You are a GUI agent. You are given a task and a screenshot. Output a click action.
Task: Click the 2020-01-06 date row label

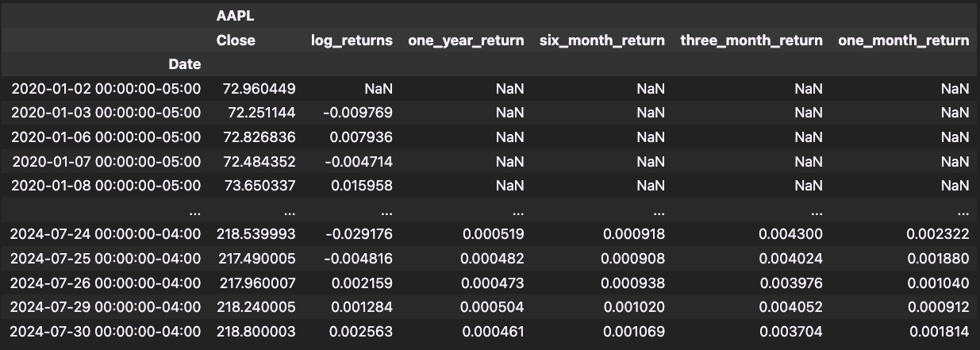[x=106, y=137]
